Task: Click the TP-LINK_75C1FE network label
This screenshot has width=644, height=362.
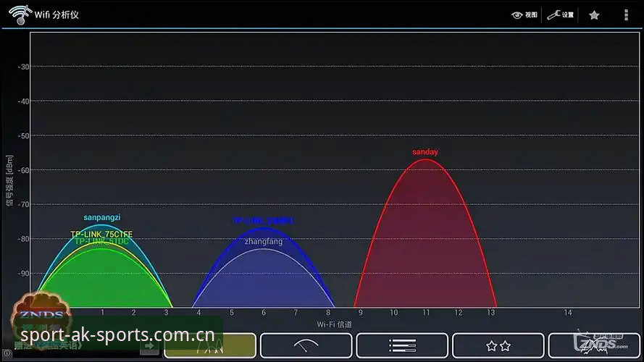Action: pyautogui.click(x=101, y=234)
